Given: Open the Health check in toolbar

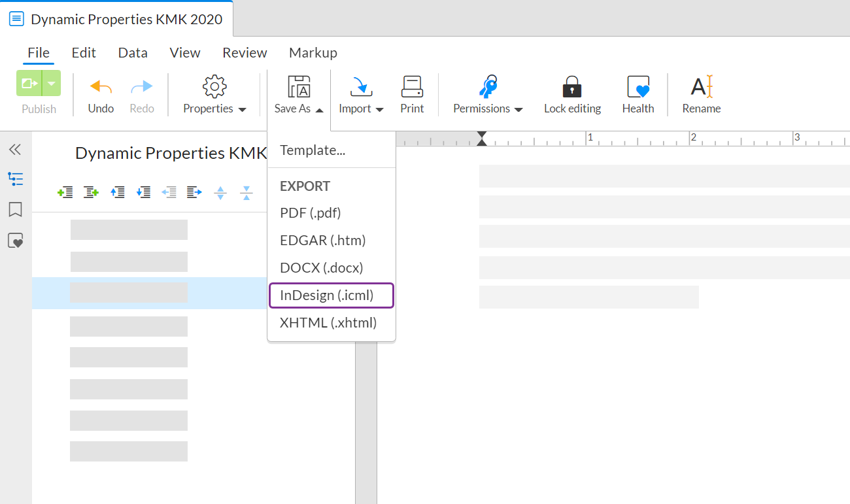Looking at the screenshot, I should pos(637,87).
